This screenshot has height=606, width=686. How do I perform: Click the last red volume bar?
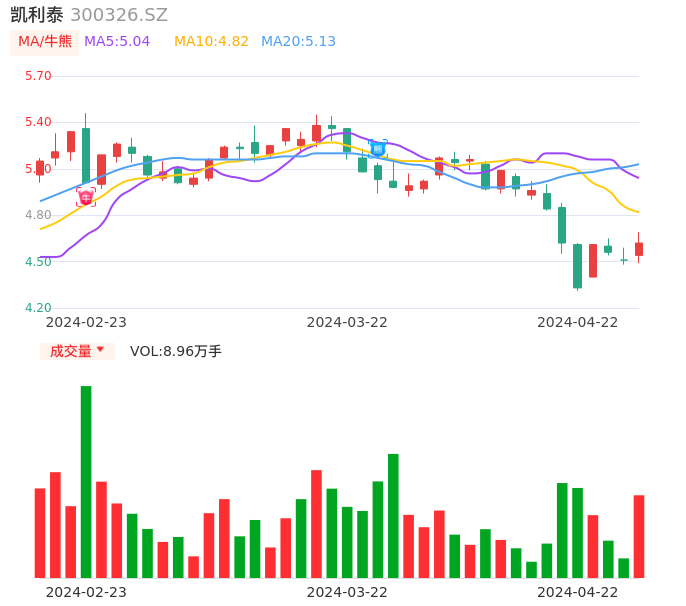pyautogui.click(x=638, y=536)
